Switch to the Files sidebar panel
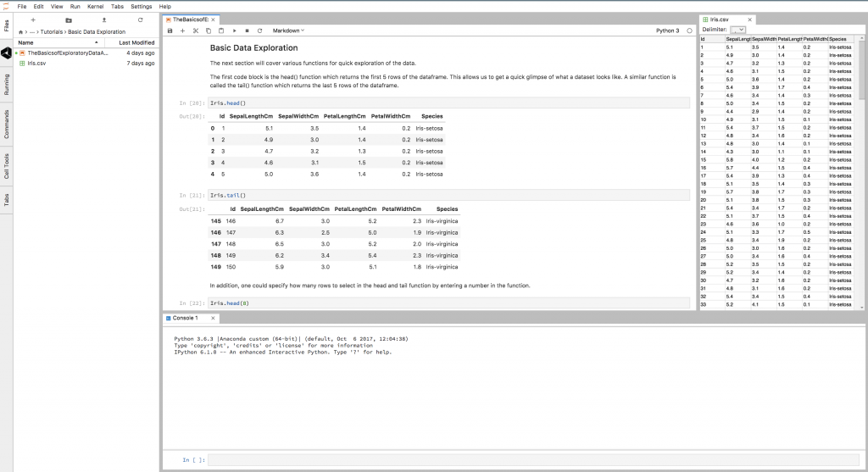Image resolution: width=868 pixels, height=472 pixels. point(6,25)
